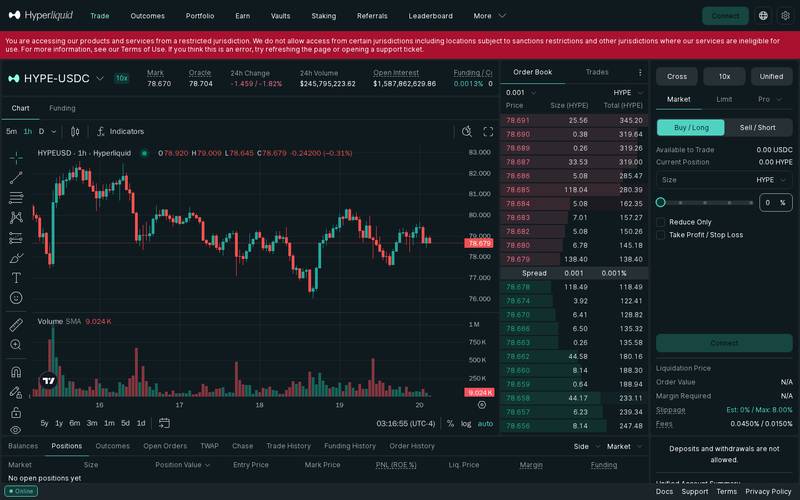The width and height of the screenshot is (800, 500).
Task: Select the brush drawing tool
Action: point(16,258)
